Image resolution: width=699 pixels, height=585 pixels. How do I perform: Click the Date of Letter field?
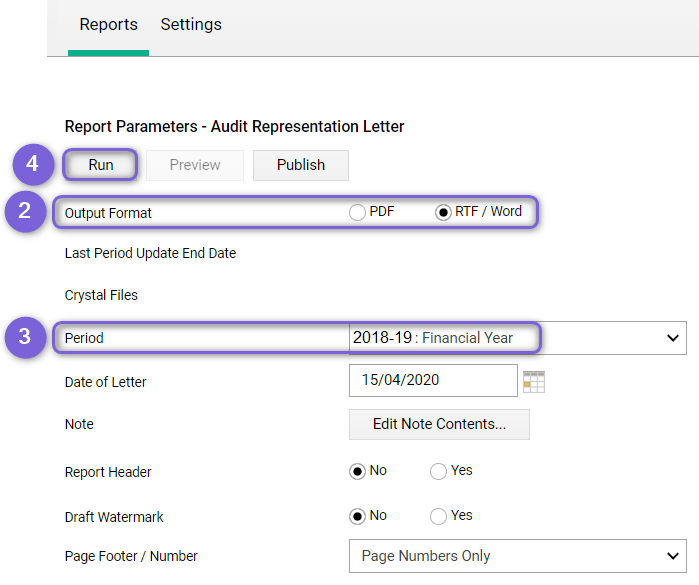click(433, 380)
